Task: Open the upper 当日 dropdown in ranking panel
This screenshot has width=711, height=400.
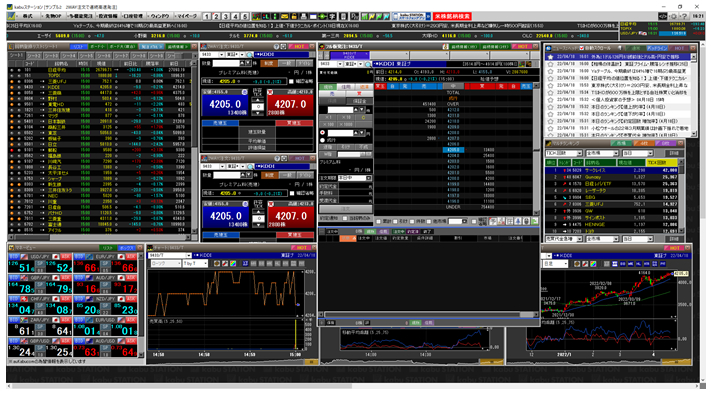Action: (x=637, y=153)
